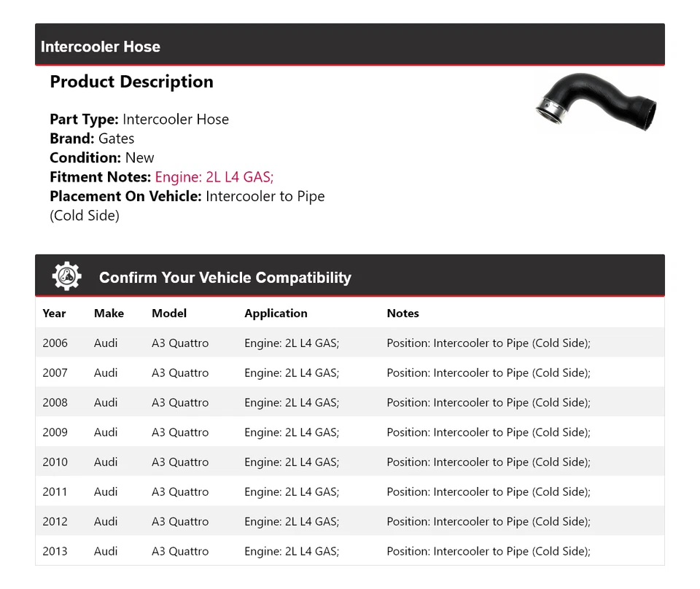The height and width of the screenshot is (589, 700).
Task: Click A3 Quattro in the 2007 row
Action: [x=180, y=373]
